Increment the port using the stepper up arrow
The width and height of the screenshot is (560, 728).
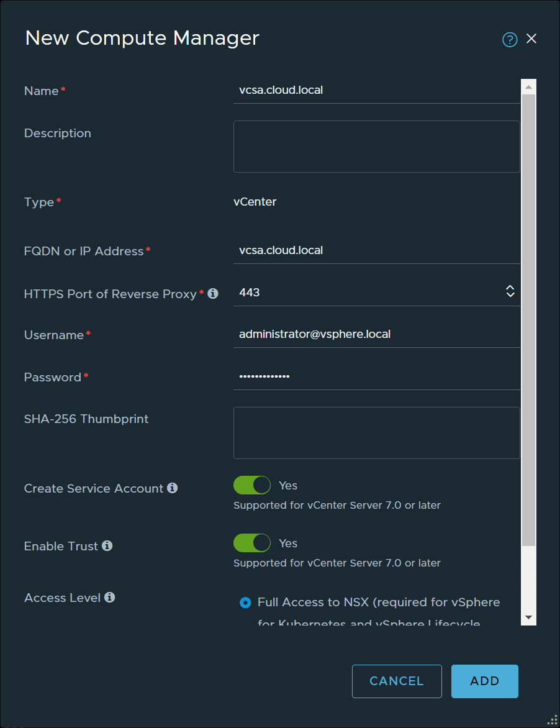(x=510, y=287)
